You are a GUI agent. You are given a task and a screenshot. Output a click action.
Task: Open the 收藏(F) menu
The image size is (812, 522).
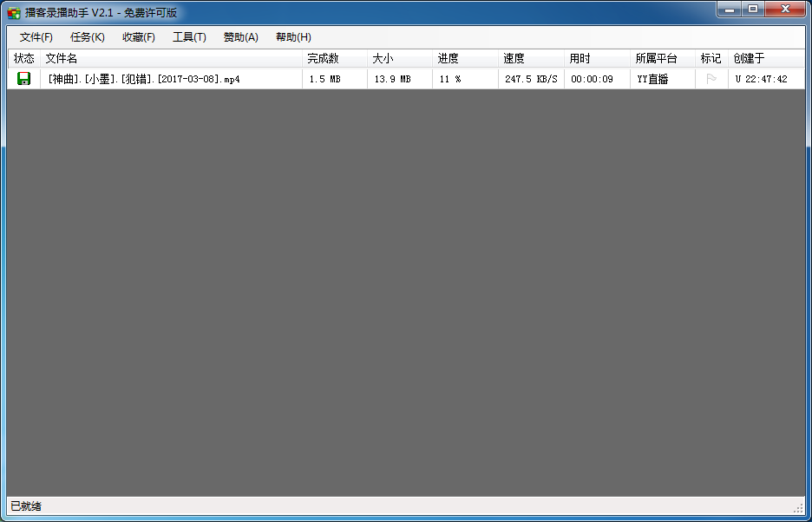[139, 37]
